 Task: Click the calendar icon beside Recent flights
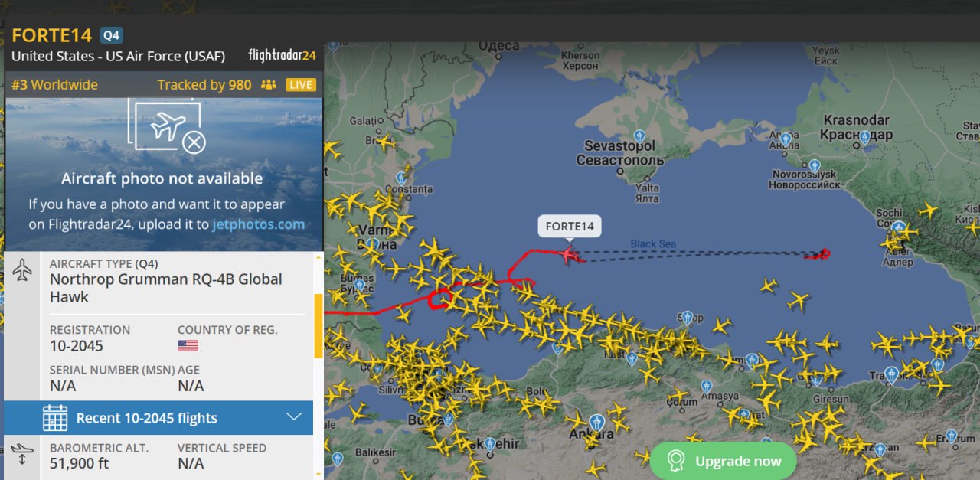click(x=55, y=418)
